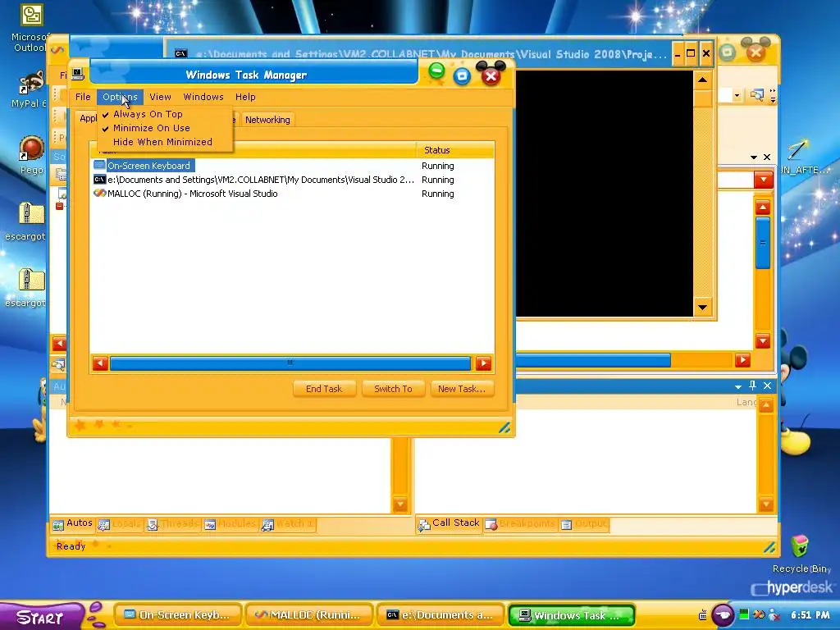The height and width of the screenshot is (630, 840).
Task: Open Call Stack panel window position dropdown
Action: click(738, 386)
